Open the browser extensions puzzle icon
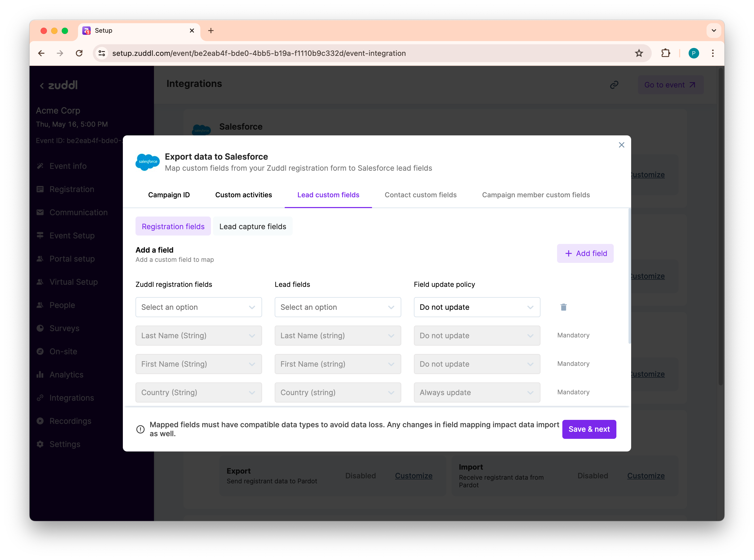 coord(665,53)
